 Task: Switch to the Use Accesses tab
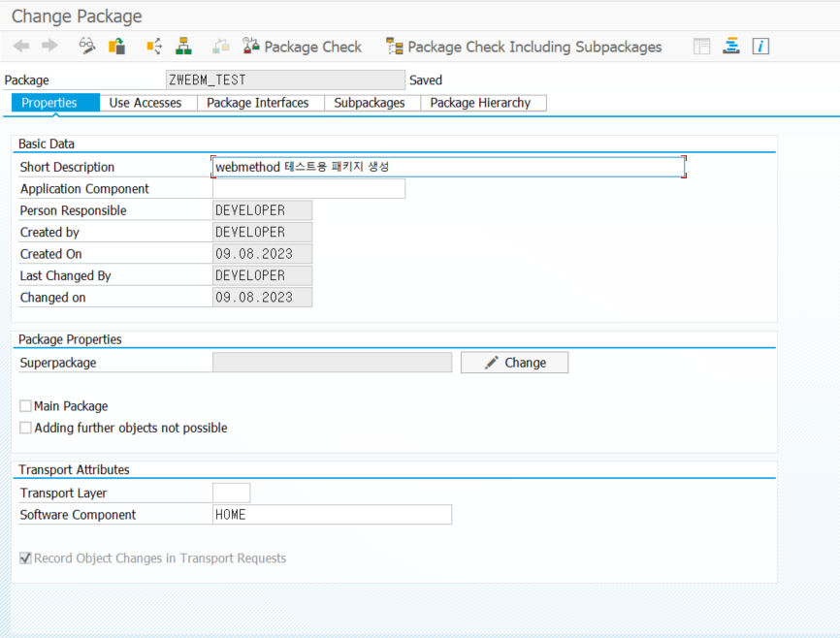(x=145, y=103)
